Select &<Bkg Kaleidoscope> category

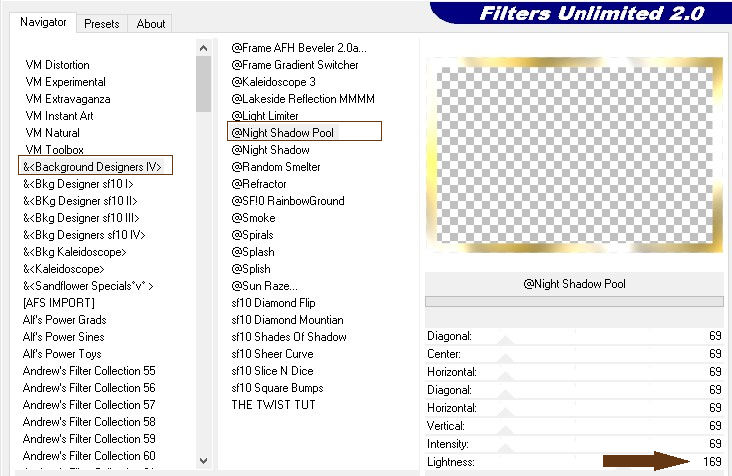pyautogui.click(x=81, y=252)
